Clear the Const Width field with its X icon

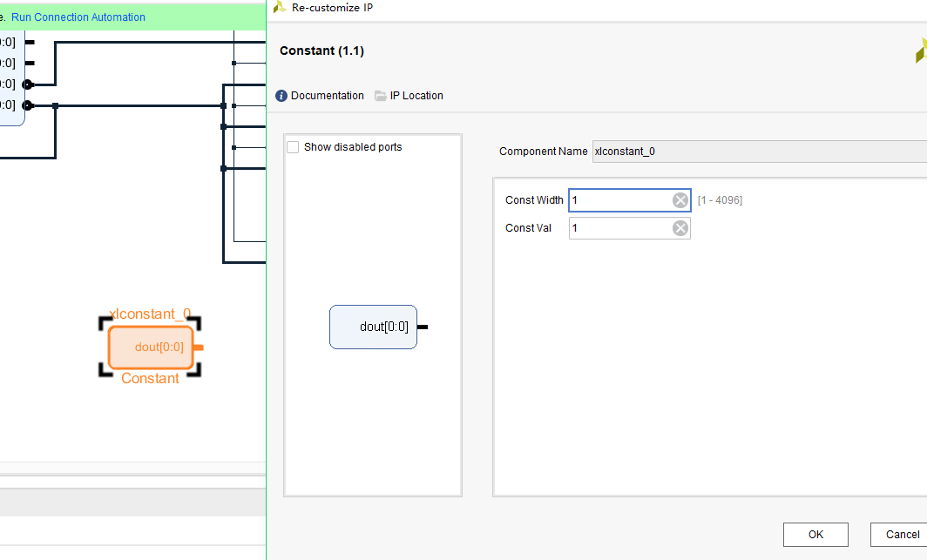coord(680,200)
